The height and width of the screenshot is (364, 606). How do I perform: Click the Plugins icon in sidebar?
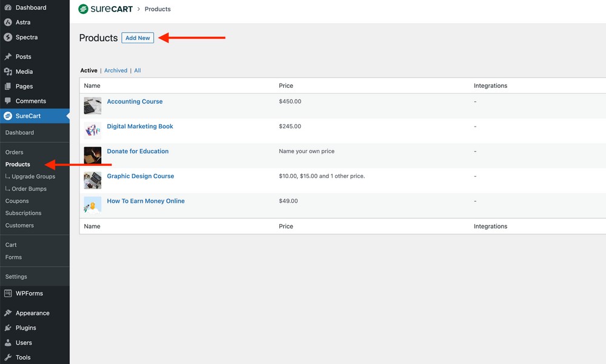(8, 328)
